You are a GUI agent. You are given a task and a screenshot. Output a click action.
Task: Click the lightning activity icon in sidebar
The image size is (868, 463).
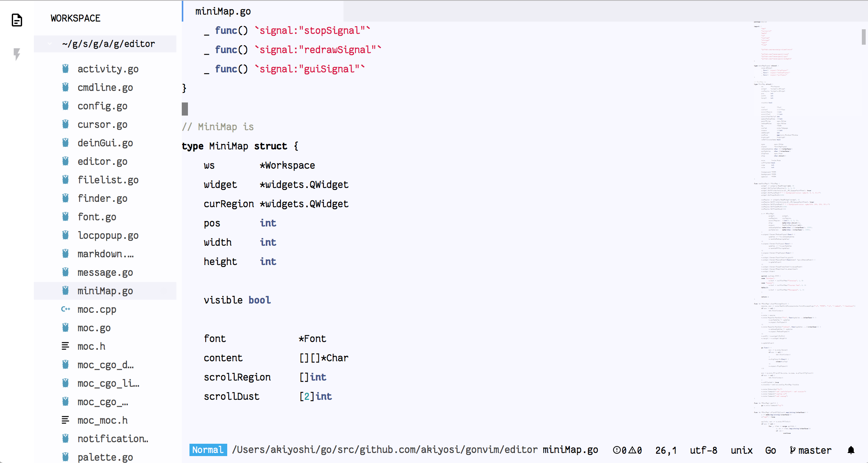click(16, 55)
